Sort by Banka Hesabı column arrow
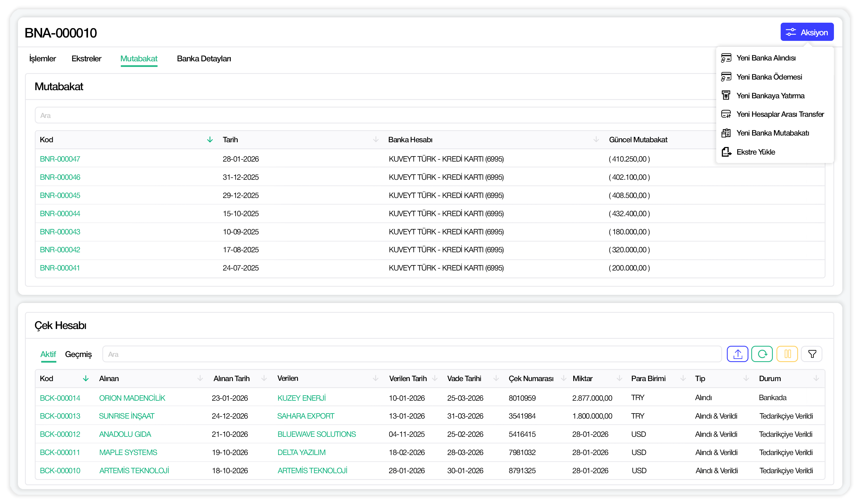Image resolution: width=860 pixels, height=504 pixels. tap(596, 139)
